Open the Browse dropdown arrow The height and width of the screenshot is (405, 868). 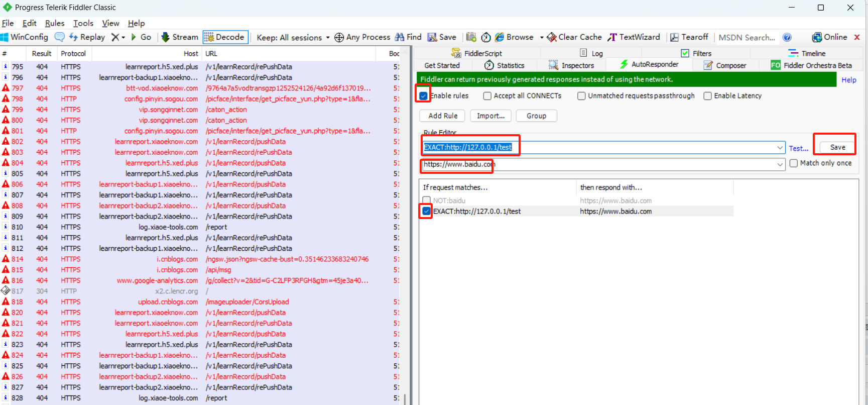[x=542, y=37]
